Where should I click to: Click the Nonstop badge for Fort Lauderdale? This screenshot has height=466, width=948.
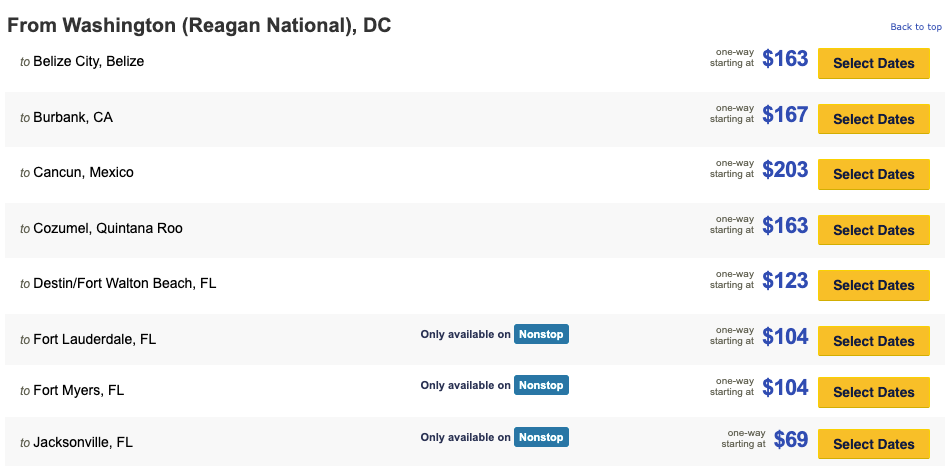541,334
